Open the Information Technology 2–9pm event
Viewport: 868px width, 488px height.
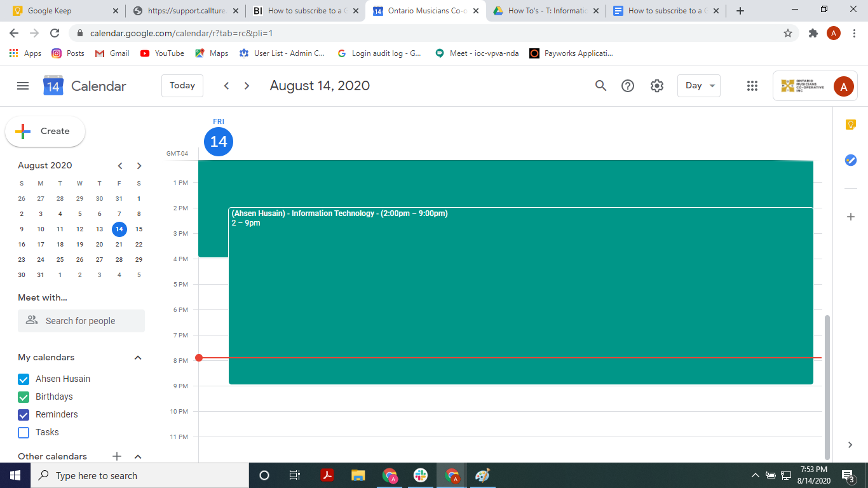coord(520,296)
